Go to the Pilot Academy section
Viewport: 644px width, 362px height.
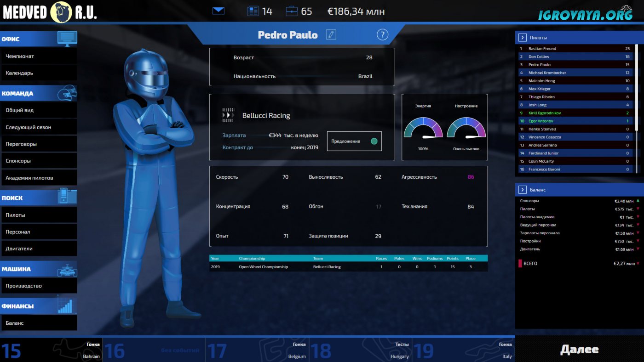click(x=39, y=178)
